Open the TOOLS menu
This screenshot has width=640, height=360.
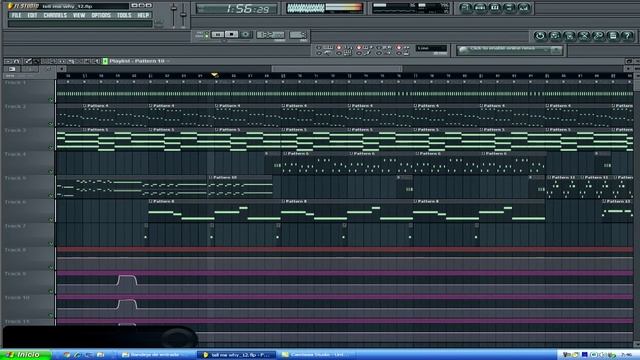(124, 15)
